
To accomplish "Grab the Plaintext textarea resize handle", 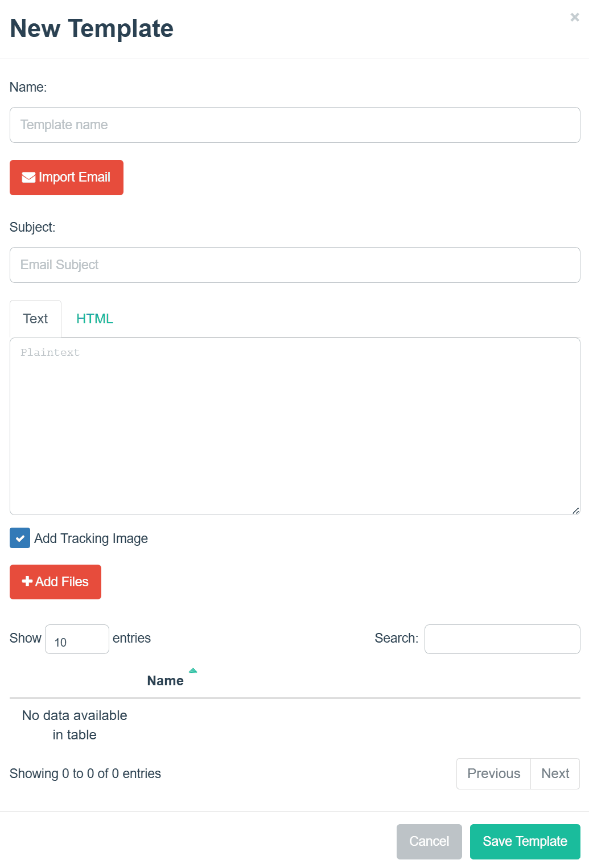I will pyautogui.click(x=575, y=511).
